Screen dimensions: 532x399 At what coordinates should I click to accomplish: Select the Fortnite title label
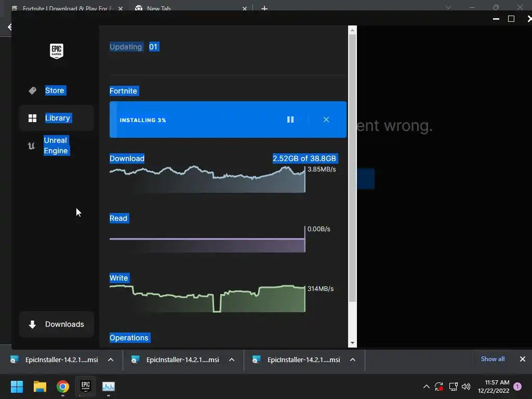click(x=124, y=91)
